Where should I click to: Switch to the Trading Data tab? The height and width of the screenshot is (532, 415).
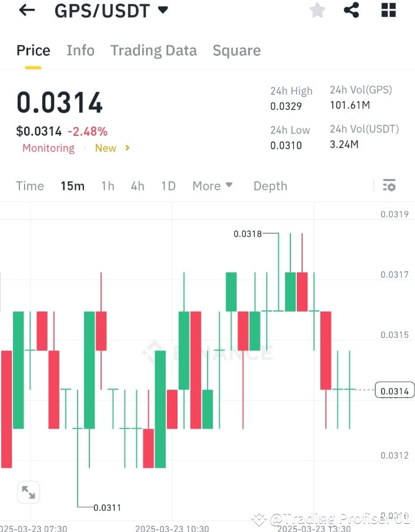[153, 50]
